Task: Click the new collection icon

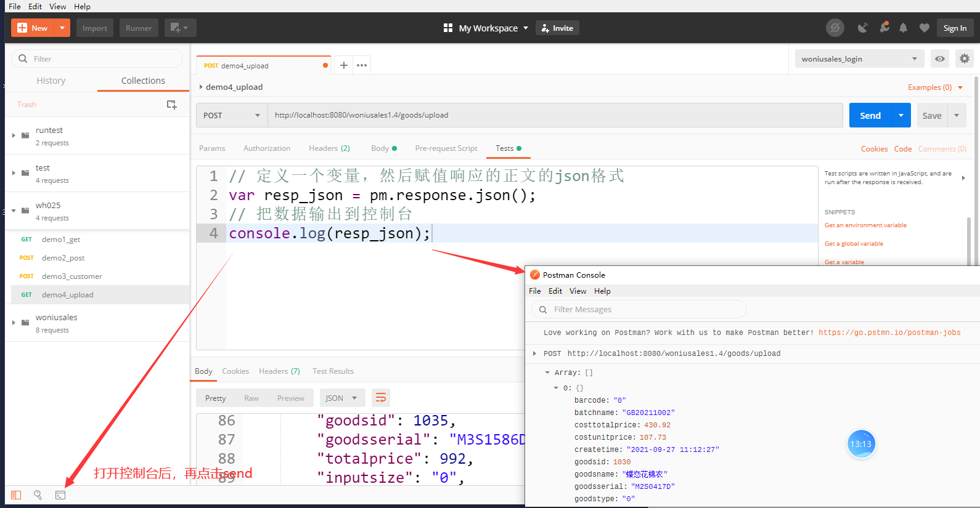Action: pyautogui.click(x=172, y=105)
